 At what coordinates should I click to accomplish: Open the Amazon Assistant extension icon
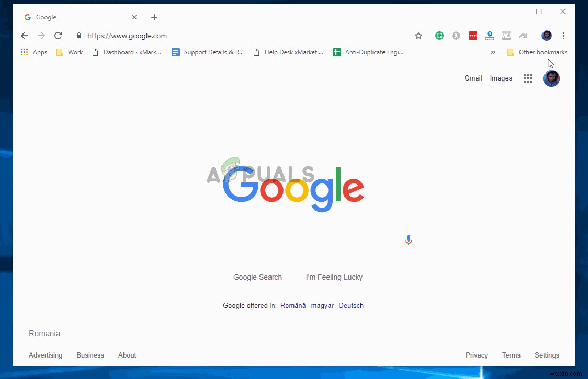[x=490, y=36]
